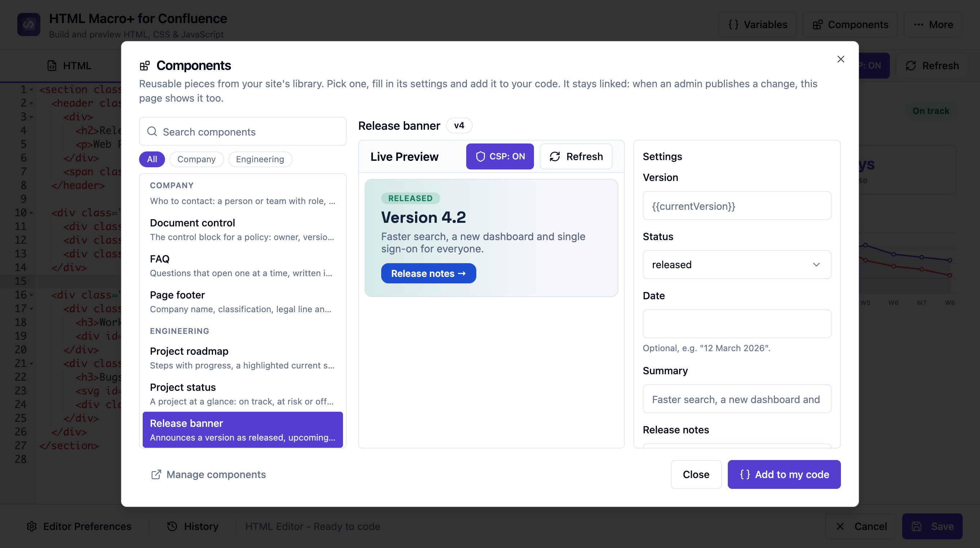
Task: Click in the Search components field
Action: [x=242, y=131]
